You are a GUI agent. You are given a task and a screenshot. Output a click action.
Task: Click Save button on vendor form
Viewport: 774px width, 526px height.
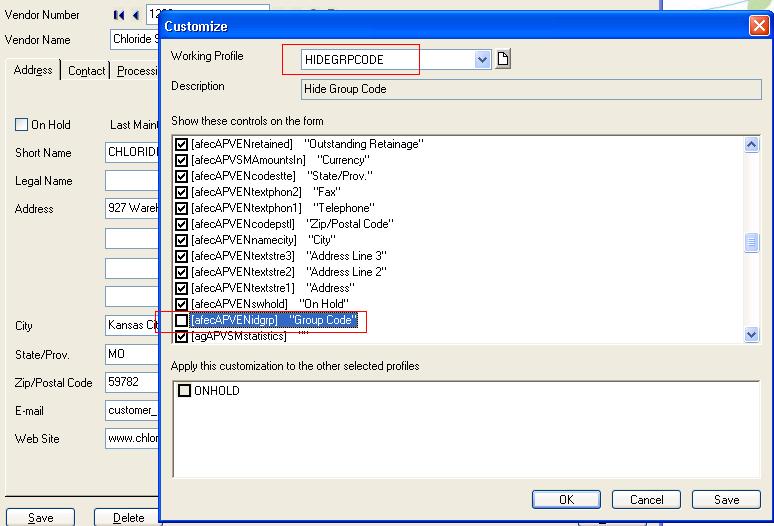coord(40,517)
